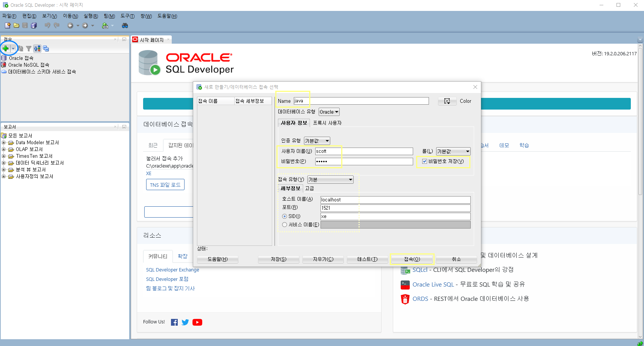Image resolution: width=644 pixels, height=346 pixels.
Task: Minimize the reports panel
Action: tap(124, 127)
